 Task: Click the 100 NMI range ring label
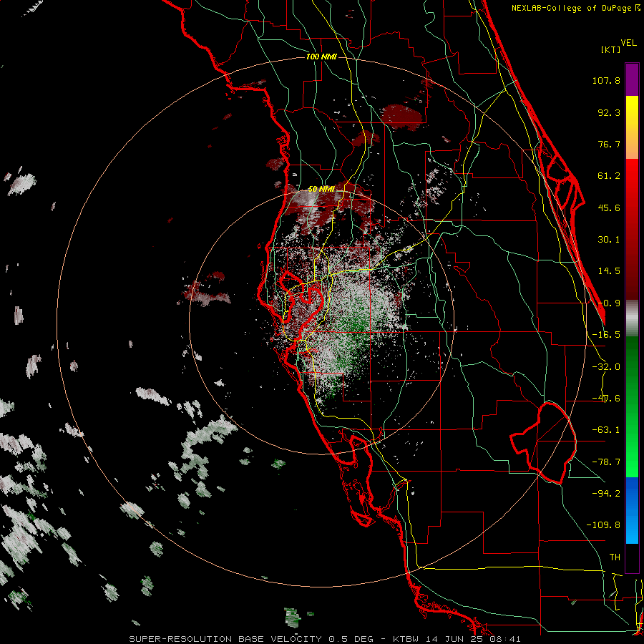[x=321, y=57]
